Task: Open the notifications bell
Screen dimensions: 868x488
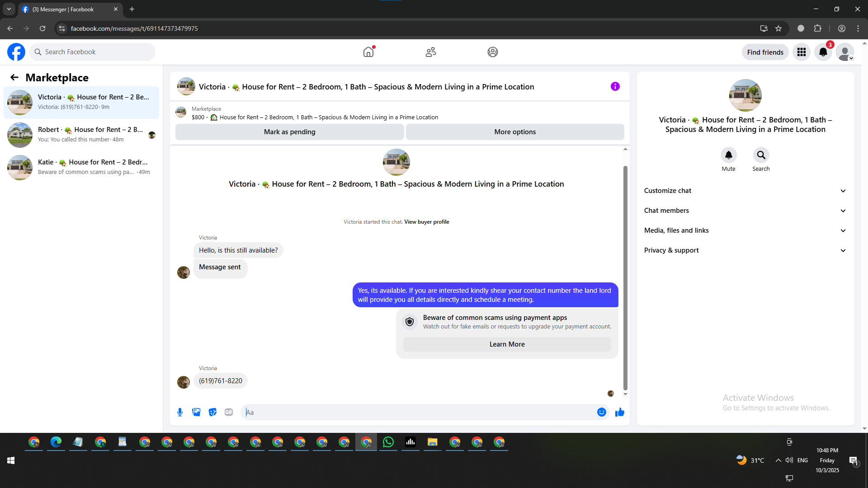Action: (823, 52)
